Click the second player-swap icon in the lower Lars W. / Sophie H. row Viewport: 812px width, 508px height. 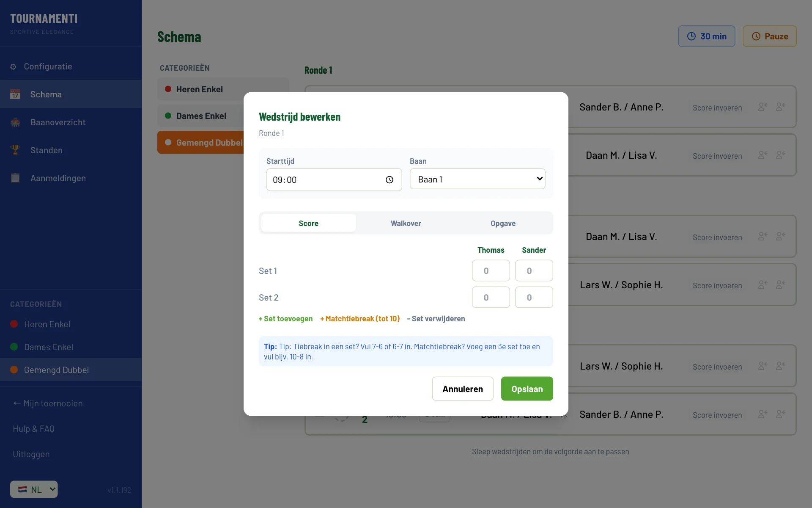click(780, 366)
